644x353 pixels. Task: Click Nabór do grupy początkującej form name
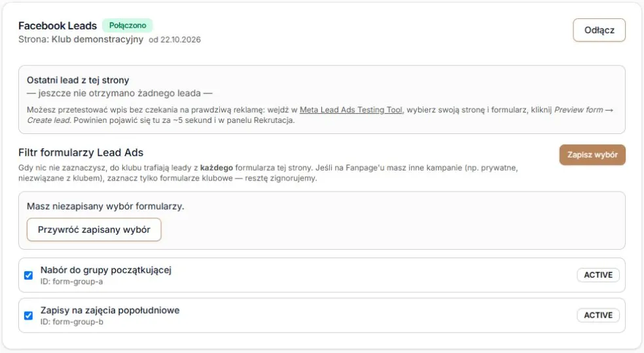point(106,270)
